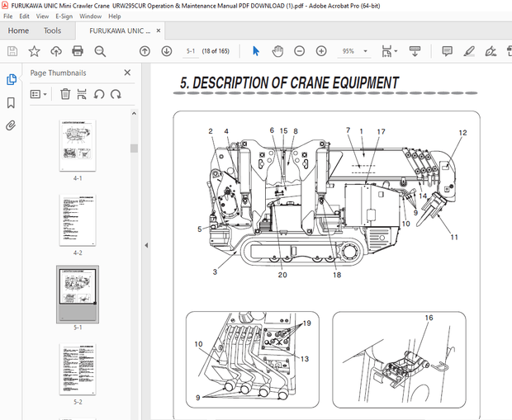This screenshot has height=420, width=512.
Task: Close the FURUKAWA UNIC document tab
Action: click(x=159, y=31)
